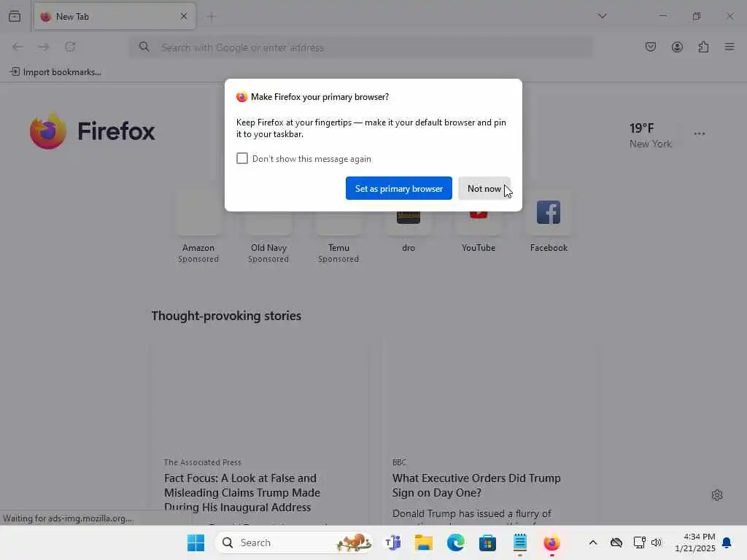Close the New Tab tab

click(x=184, y=16)
